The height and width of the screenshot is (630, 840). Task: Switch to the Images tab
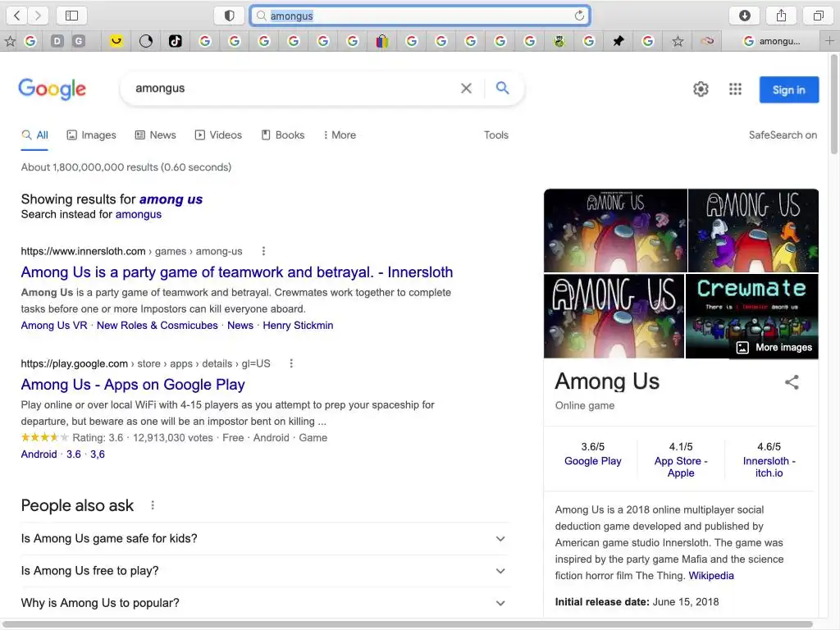click(91, 135)
